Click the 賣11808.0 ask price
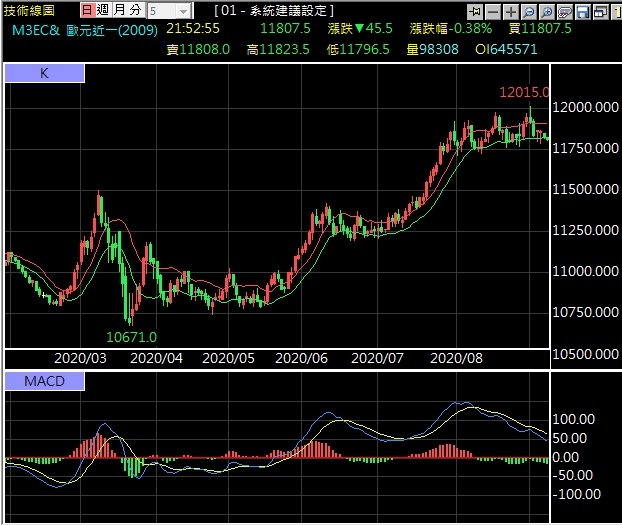Image resolution: width=622 pixels, height=525 pixels. [198, 49]
